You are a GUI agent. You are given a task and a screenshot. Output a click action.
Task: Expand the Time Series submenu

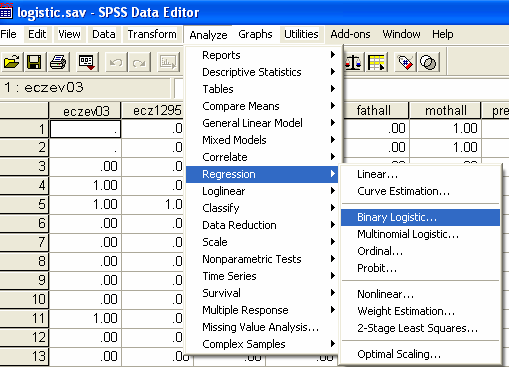click(262, 276)
